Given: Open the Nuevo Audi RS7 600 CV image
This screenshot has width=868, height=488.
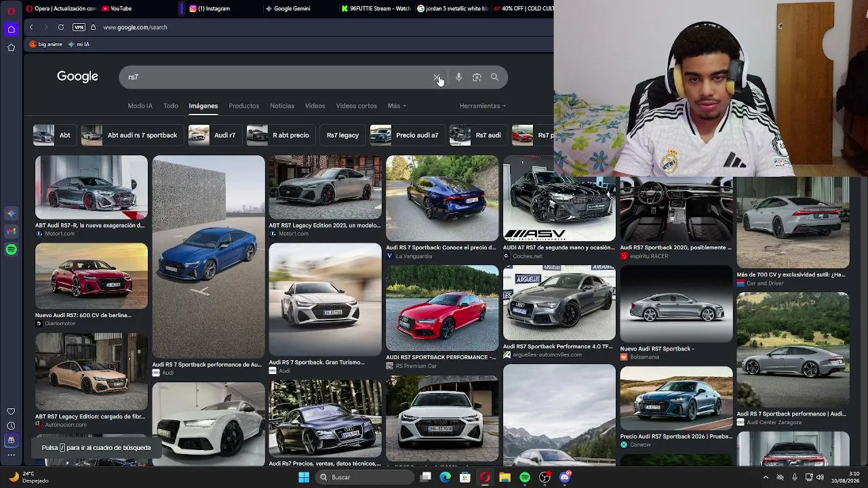Looking at the screenshot, I should (91, 276).
